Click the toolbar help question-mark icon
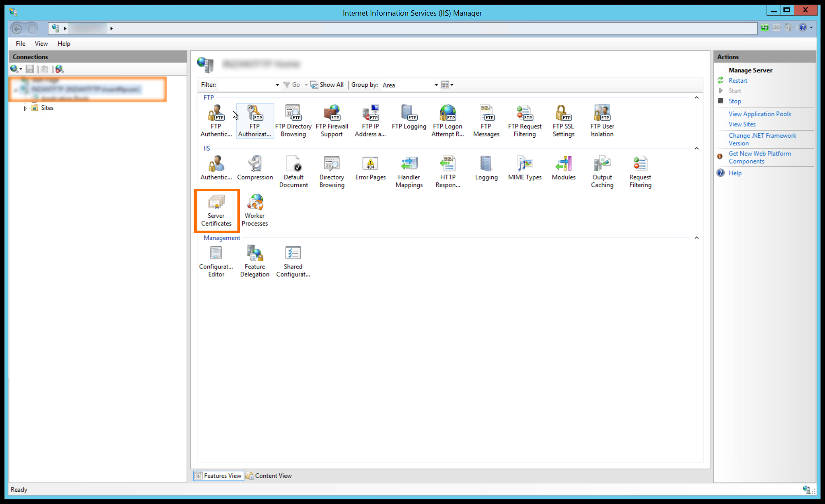The image size is (825, 504). [803, 28]
